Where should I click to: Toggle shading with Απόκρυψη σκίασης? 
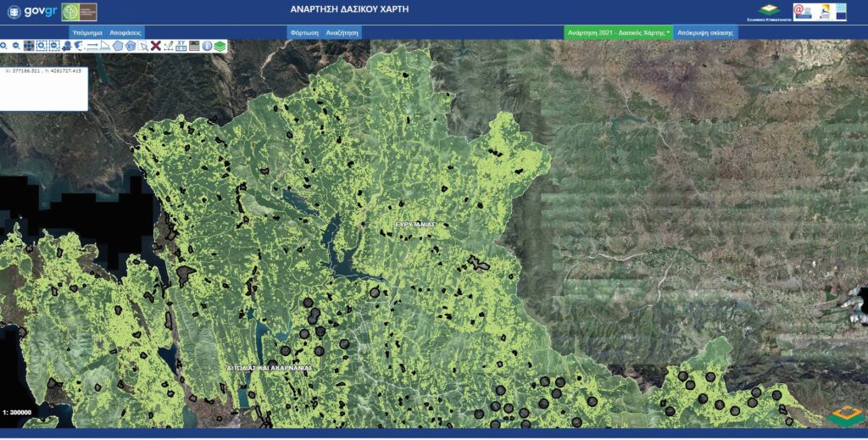707,31
